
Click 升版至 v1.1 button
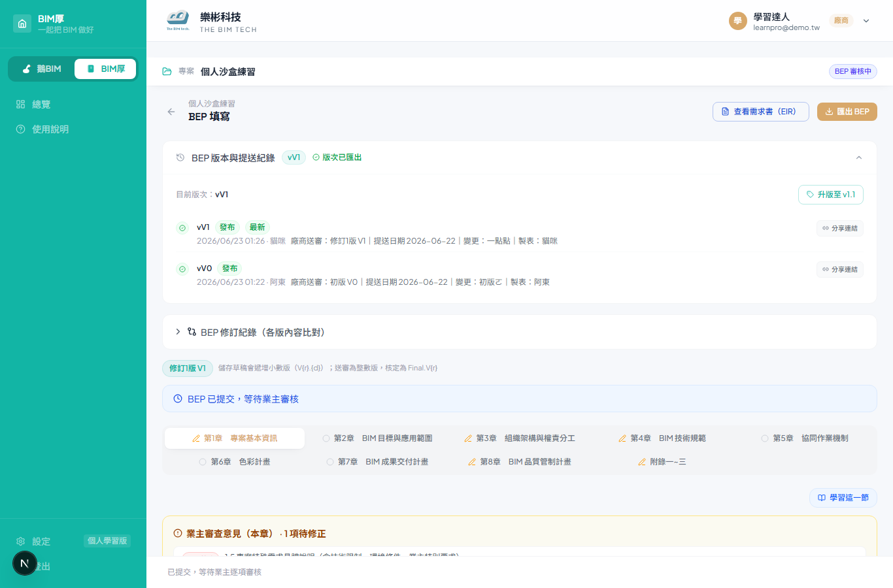[x=830, y=195]
